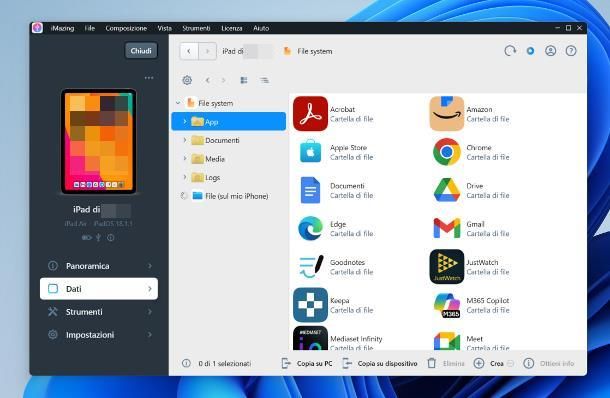The width and height of the screenshot is (610, 398).
Task: Click the File system breadcrumb
Action: (x=309, y=51)
